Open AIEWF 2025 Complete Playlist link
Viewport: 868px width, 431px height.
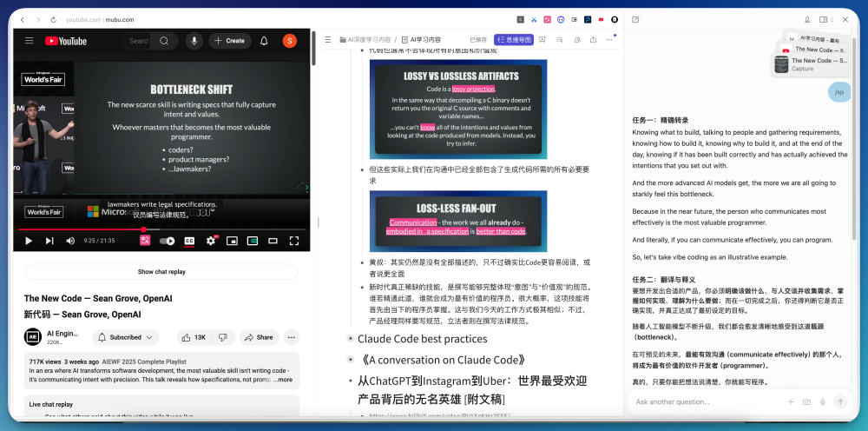[x=144, y=361]
